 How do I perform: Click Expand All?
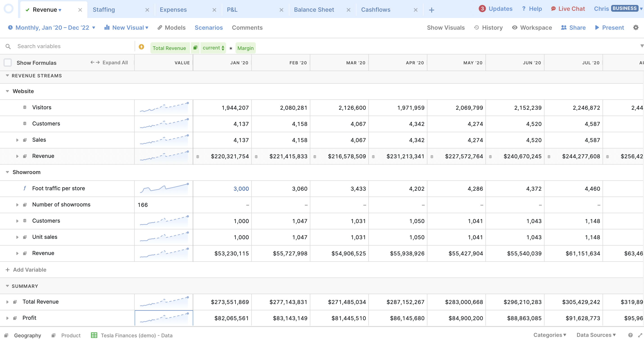click(x=109, y=63)
